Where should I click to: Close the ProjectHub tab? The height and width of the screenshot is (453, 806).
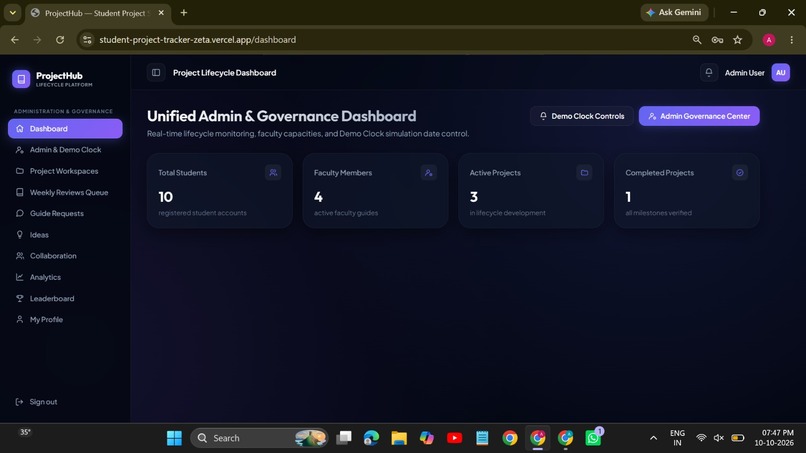[x=161, y=13]
